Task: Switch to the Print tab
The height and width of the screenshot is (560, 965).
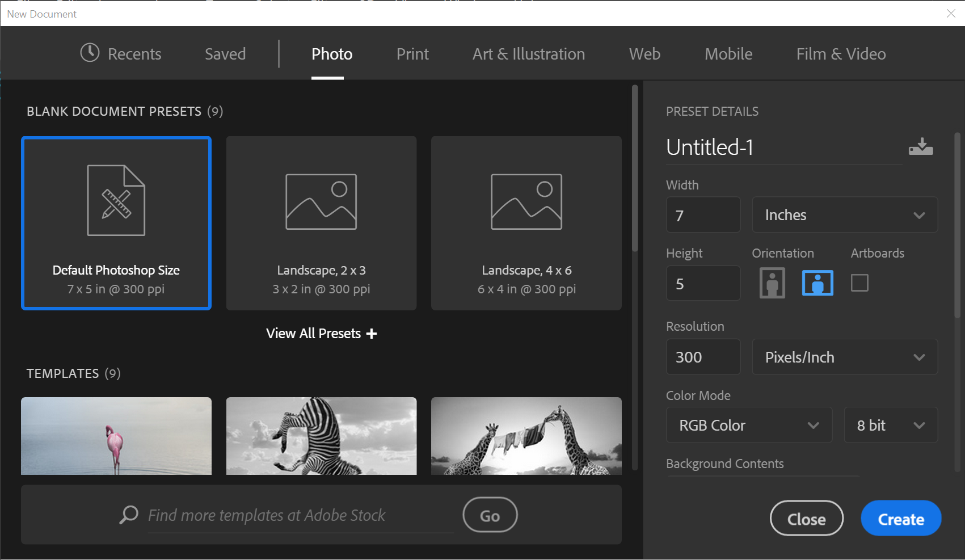Action: coord(412,53)
